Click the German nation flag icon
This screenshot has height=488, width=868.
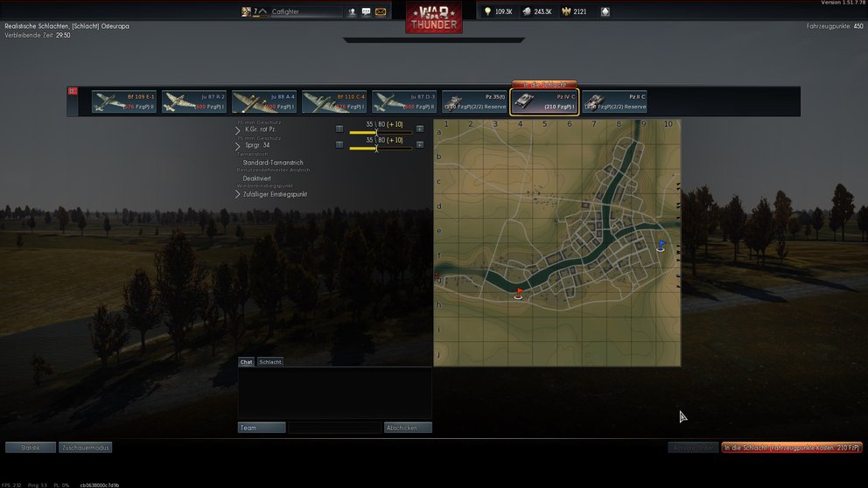(73, 91)
